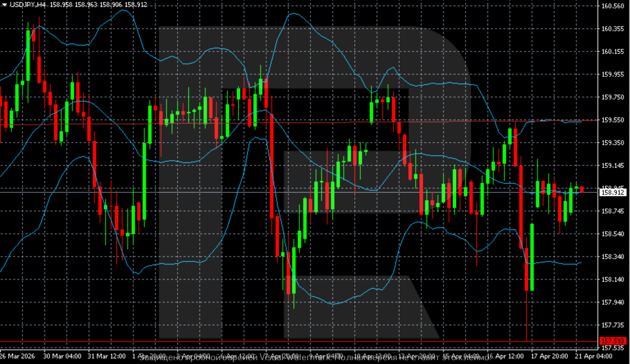Click the white 158.912 current price label
The height and width of the screenshot is (364, 630).
coord(613,192)
